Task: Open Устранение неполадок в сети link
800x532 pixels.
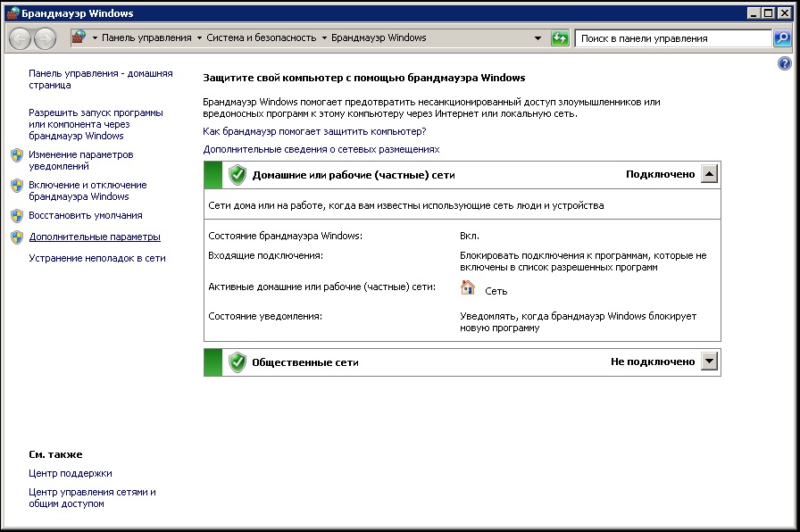Action: point(97,258)
